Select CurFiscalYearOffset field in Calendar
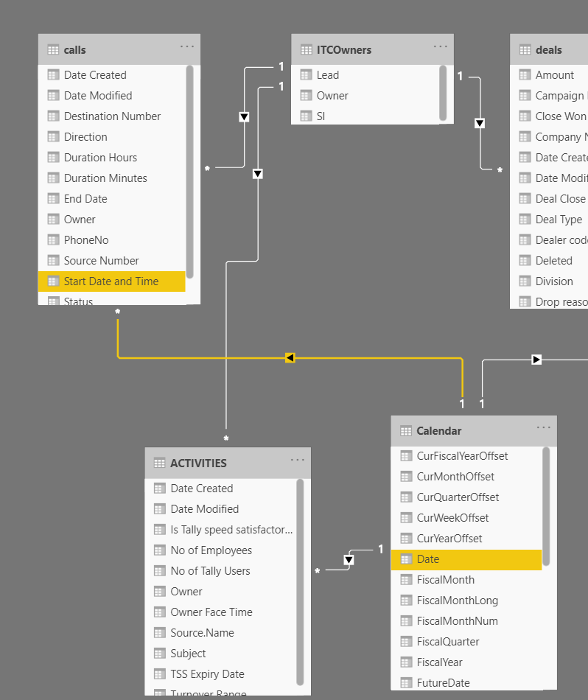588x700 pixels. click(x=466, y=456)
